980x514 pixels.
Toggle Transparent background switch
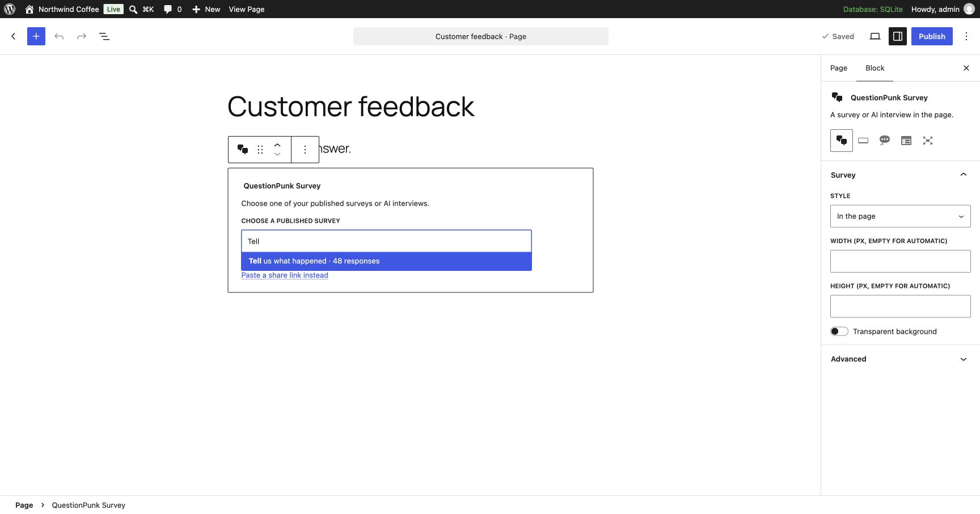[839, 332]
